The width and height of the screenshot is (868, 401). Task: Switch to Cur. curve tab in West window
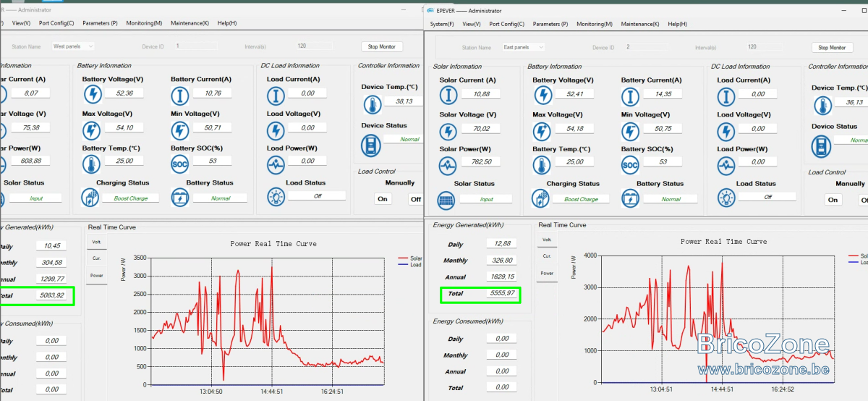coord(96,258)
